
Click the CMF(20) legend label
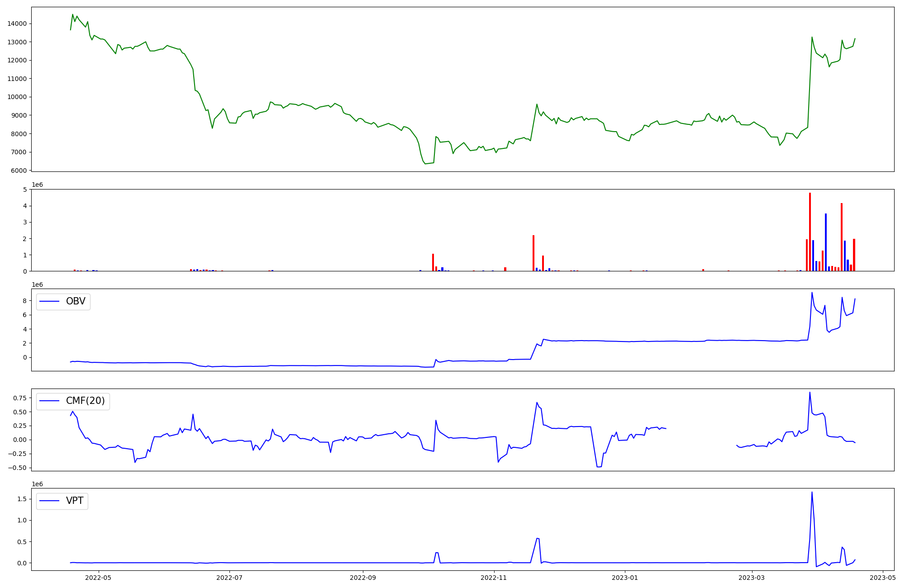(85, 401)
